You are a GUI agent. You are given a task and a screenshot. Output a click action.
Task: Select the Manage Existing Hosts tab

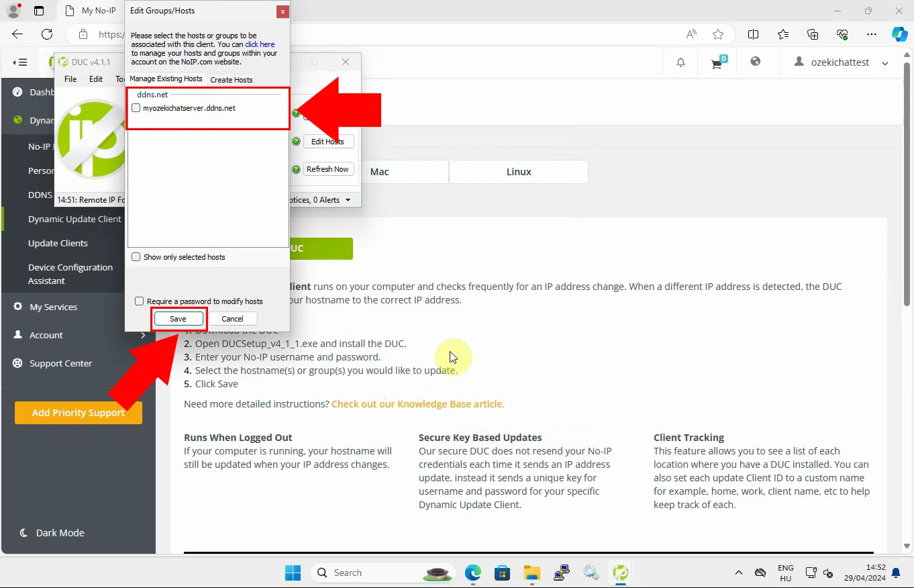[166, 79]
